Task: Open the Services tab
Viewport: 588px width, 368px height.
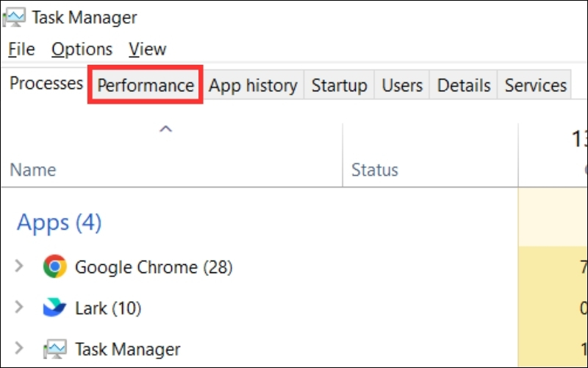Action: pyautogui.click(x=535, y=85)
